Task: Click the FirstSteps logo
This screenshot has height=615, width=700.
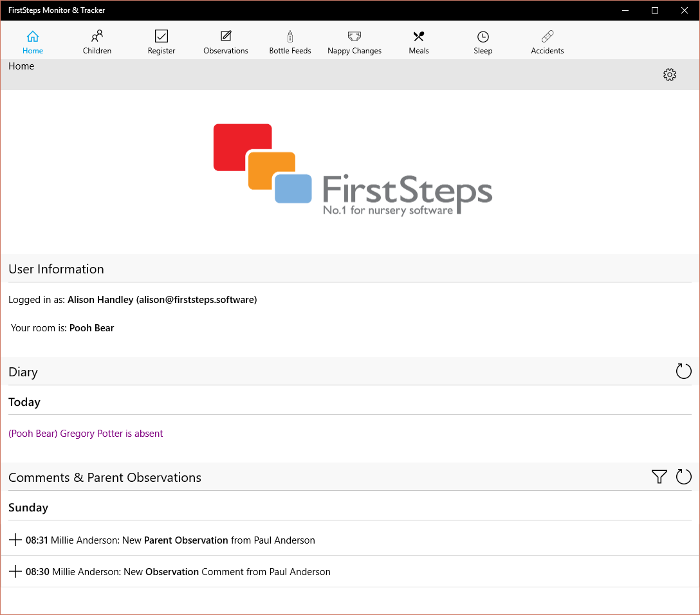Action: point(351,167)
